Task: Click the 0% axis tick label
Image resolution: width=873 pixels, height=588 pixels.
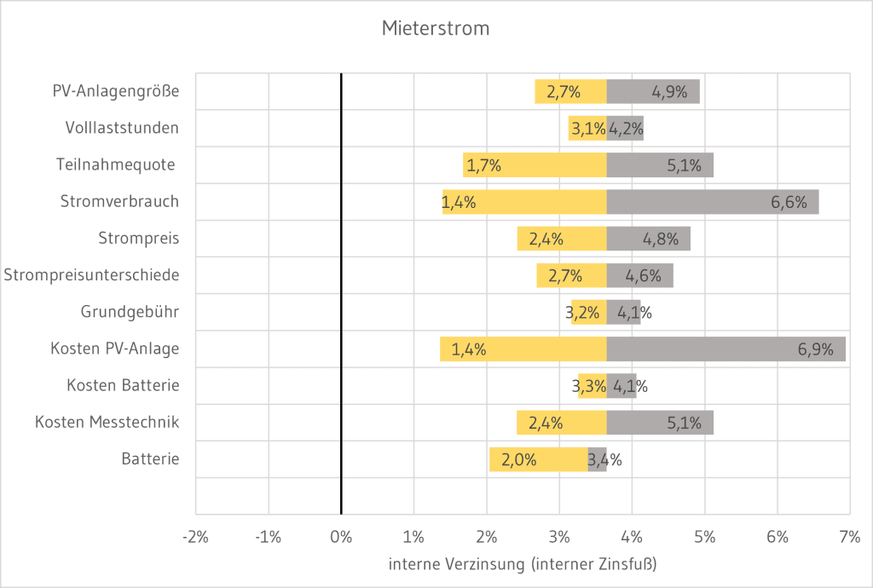Action: click(x=341, y=536)
